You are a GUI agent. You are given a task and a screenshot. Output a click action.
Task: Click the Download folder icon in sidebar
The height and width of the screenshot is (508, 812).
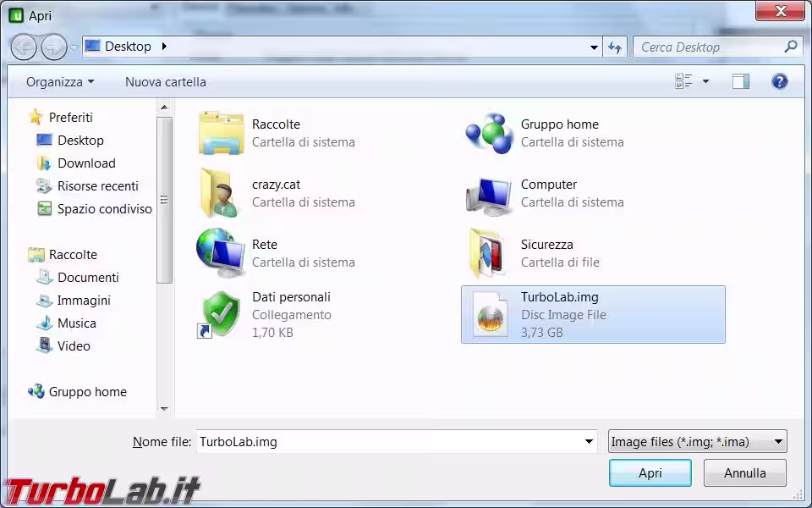pos(44,163)
